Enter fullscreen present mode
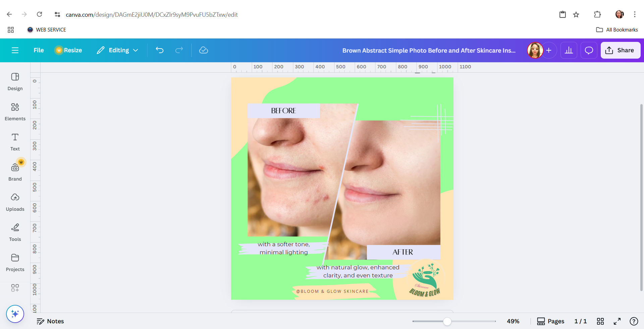This screenshot has height=329, width=644. pyautogui.click(x=617, y=321)
